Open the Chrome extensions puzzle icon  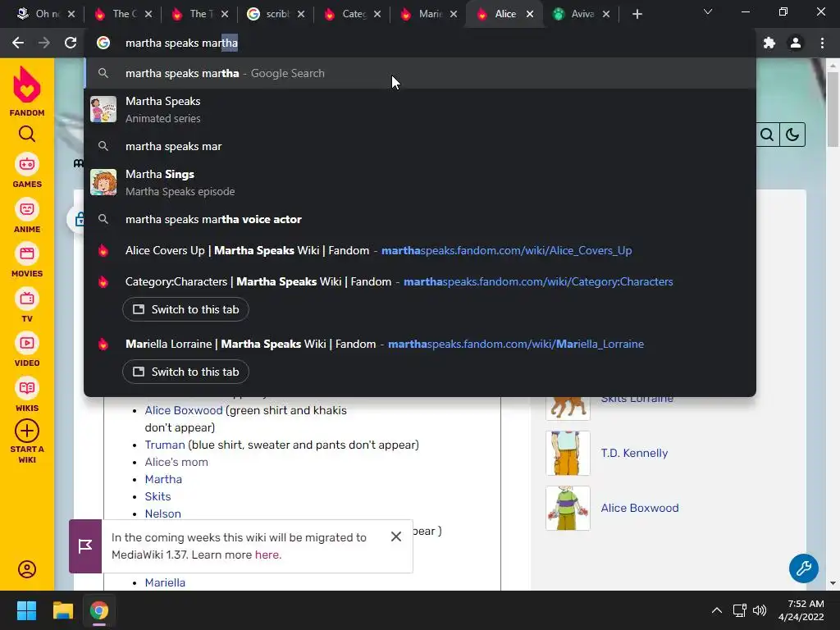[x=769, y=43]
